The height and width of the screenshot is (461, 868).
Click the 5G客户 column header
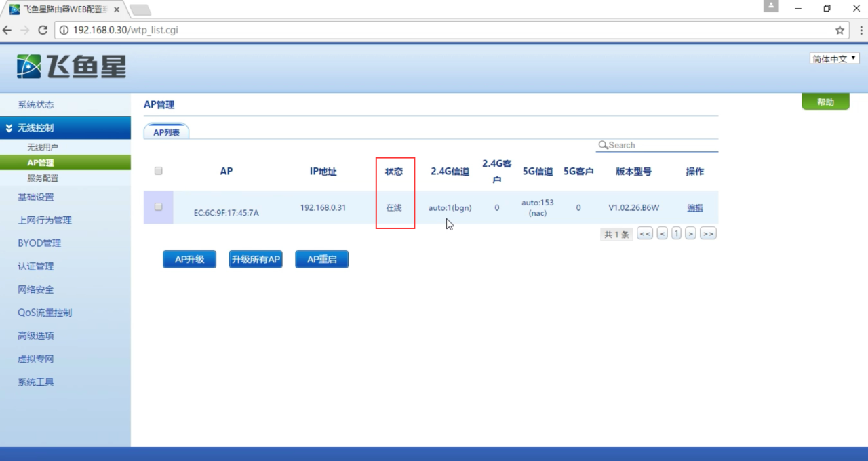coord(578,172)
